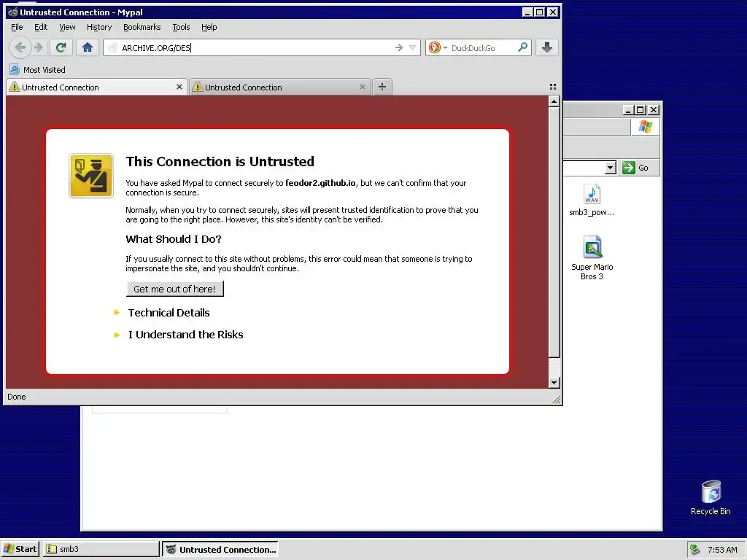Open the Downloads arrow button
The height and width of the screenshot is (560, 747).
pyautogui.click(x=547, y=47)
